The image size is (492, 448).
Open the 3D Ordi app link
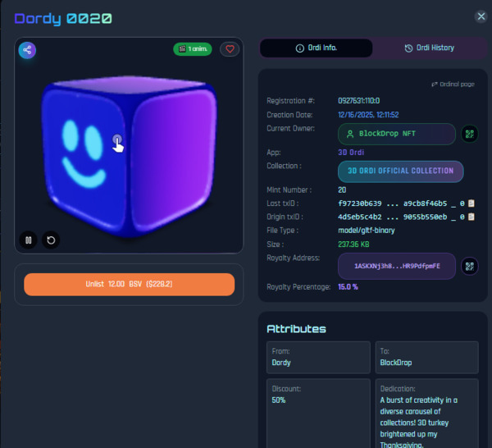coord(351,153)
